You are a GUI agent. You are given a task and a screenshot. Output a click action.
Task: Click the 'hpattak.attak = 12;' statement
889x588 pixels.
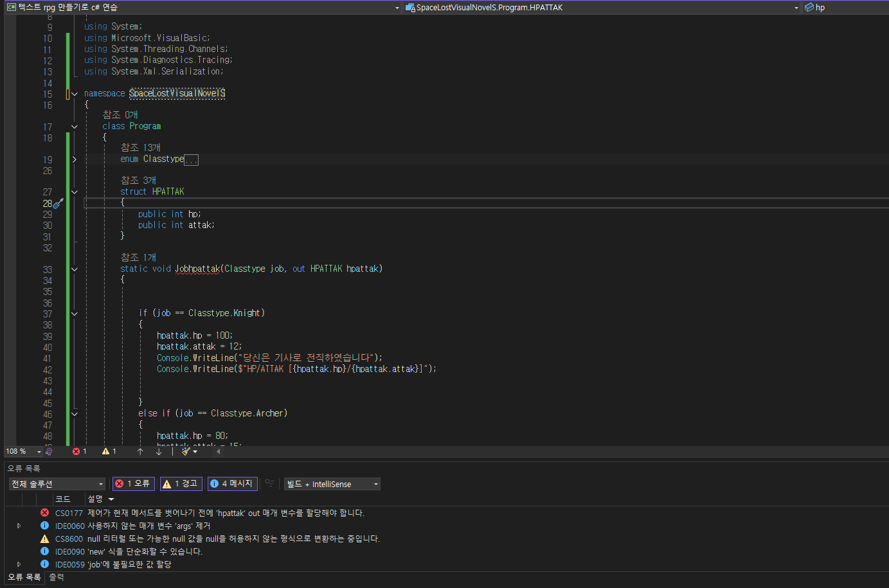(199, 346)
